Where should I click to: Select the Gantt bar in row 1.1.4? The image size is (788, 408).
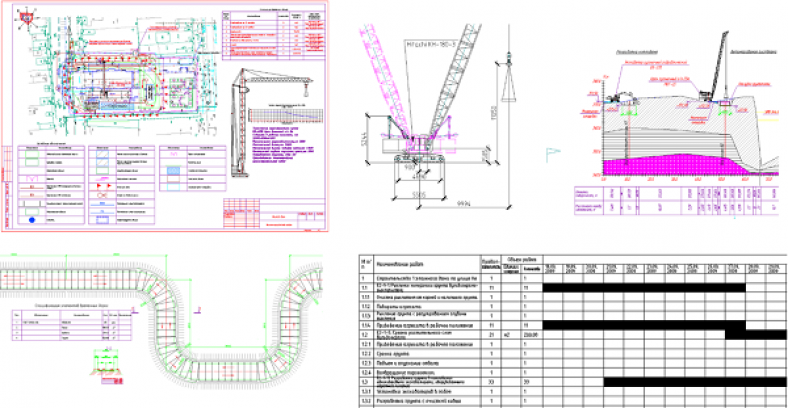[644, 325]
